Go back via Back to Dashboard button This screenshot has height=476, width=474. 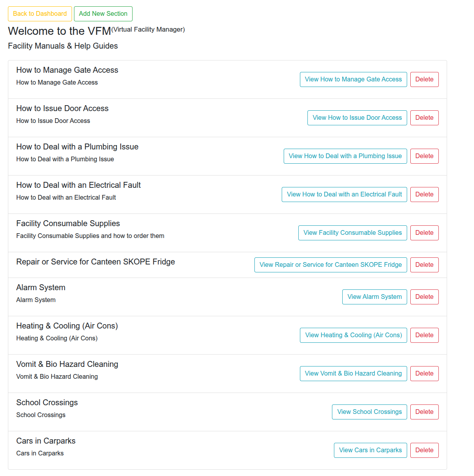click(x=40, y=14)
